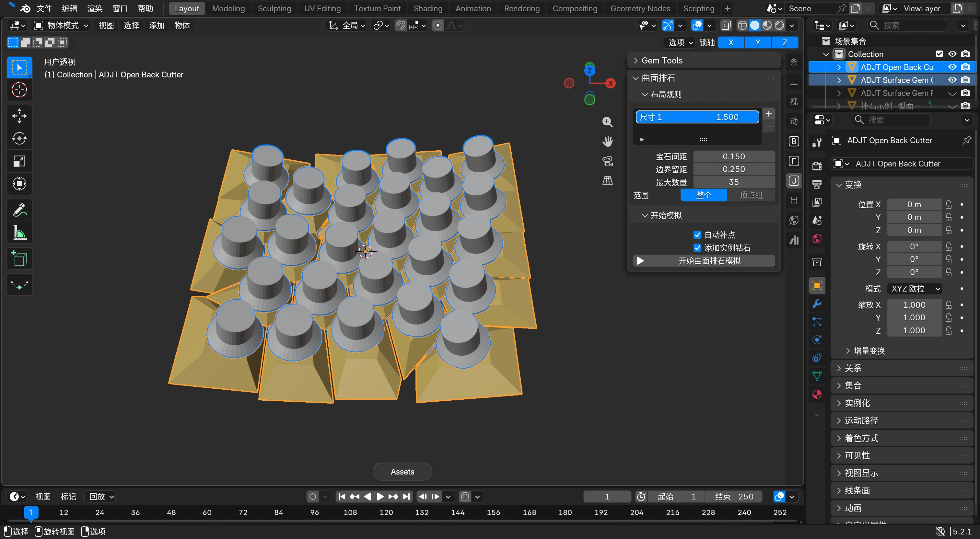Choose the Measure tool
This screenshot has width=980, height=539.
19,233
